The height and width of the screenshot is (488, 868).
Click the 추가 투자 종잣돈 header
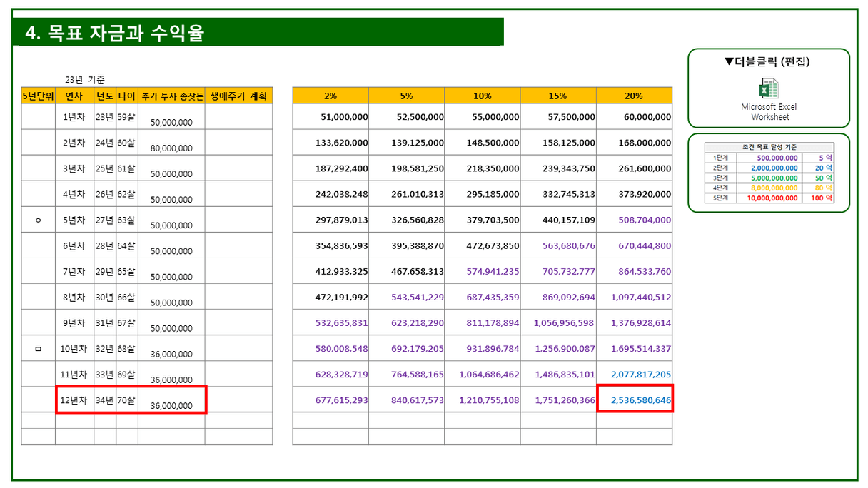[171, 96]
